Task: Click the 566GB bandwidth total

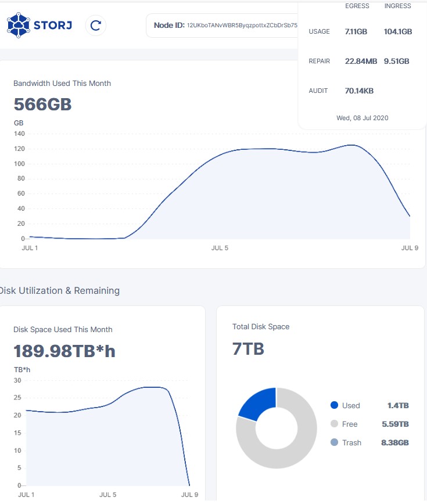Action: 42,105
